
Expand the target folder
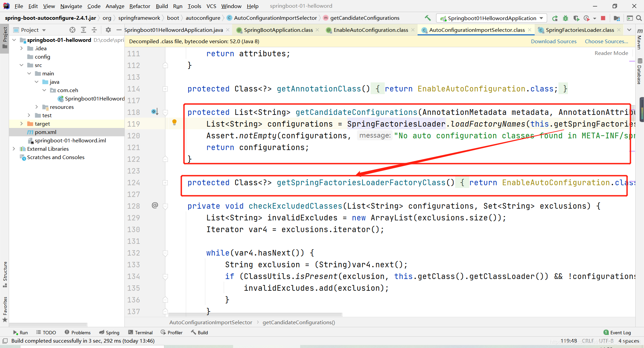coord(21,124)
